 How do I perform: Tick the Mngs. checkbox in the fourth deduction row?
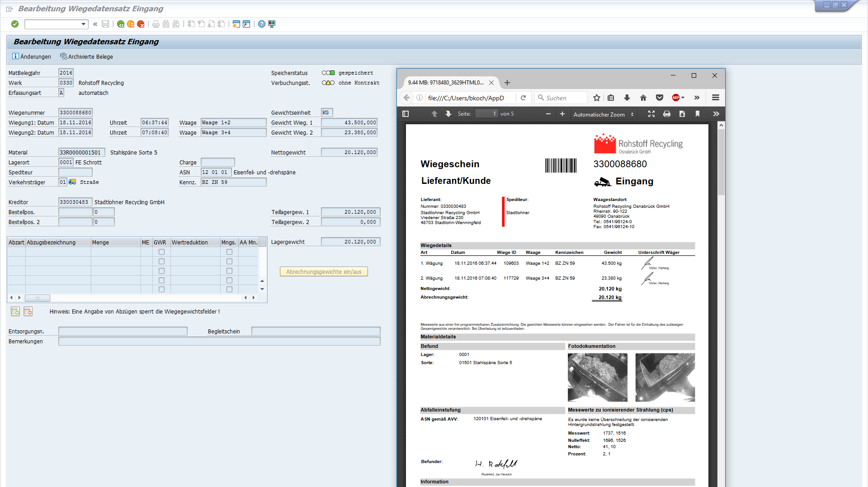pos(229,281)
